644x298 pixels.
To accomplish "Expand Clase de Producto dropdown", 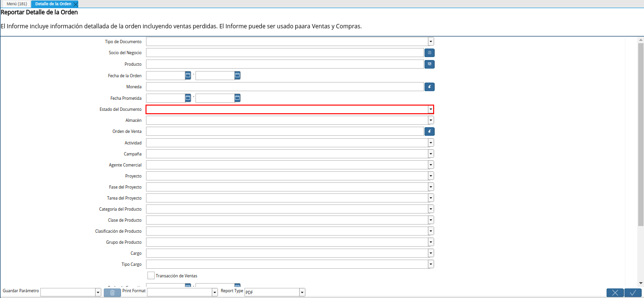I will [431, 220].
